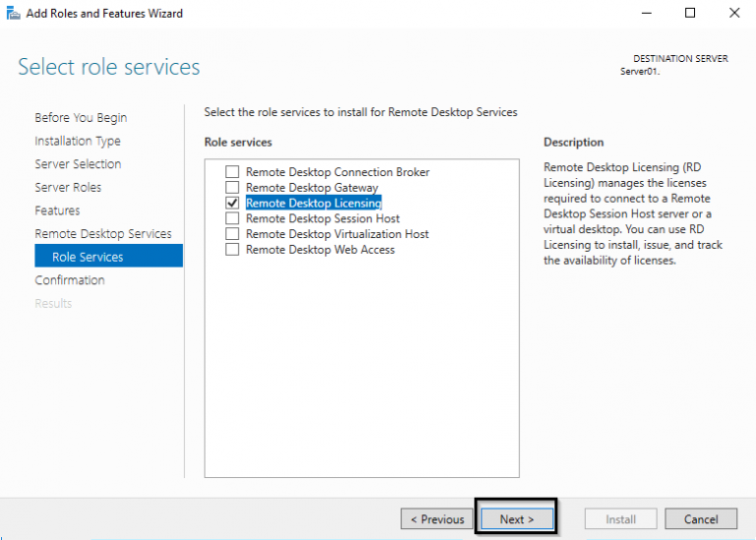Image resolution: width=756 pixels, height=540 pixels.
Task: Uncheck Remote Desktop Licensing checkbox
Action: [232, 203]
